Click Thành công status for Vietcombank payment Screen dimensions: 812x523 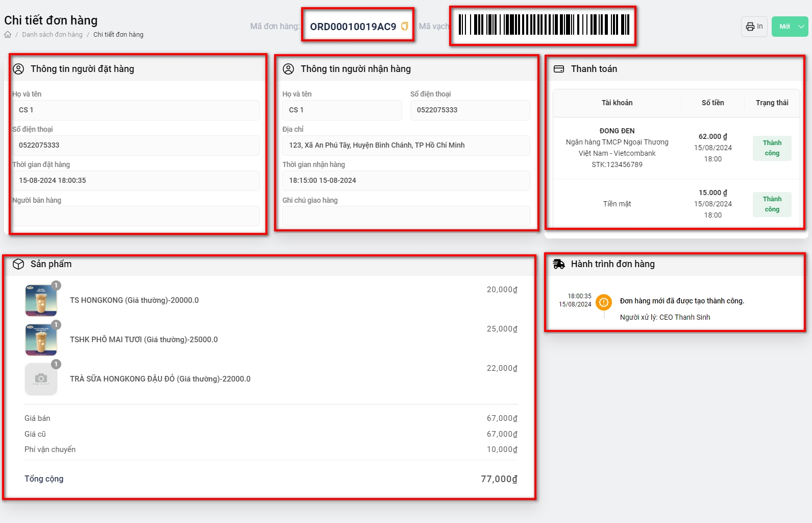(x=772, y=148)
